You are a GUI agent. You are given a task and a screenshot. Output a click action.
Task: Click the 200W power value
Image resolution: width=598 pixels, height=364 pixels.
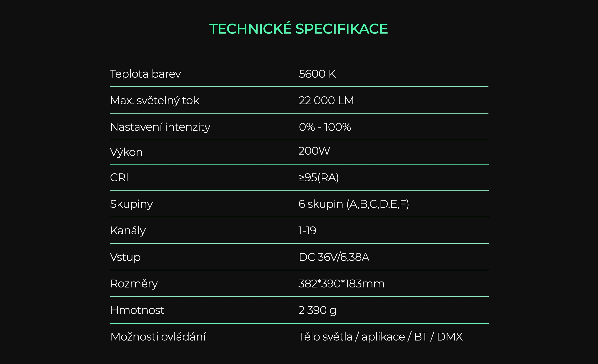tap(314, 151)
